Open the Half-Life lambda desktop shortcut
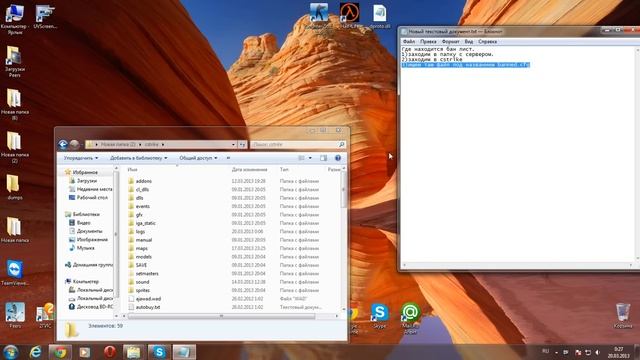The image size is (640, 360). click(350, 16)
